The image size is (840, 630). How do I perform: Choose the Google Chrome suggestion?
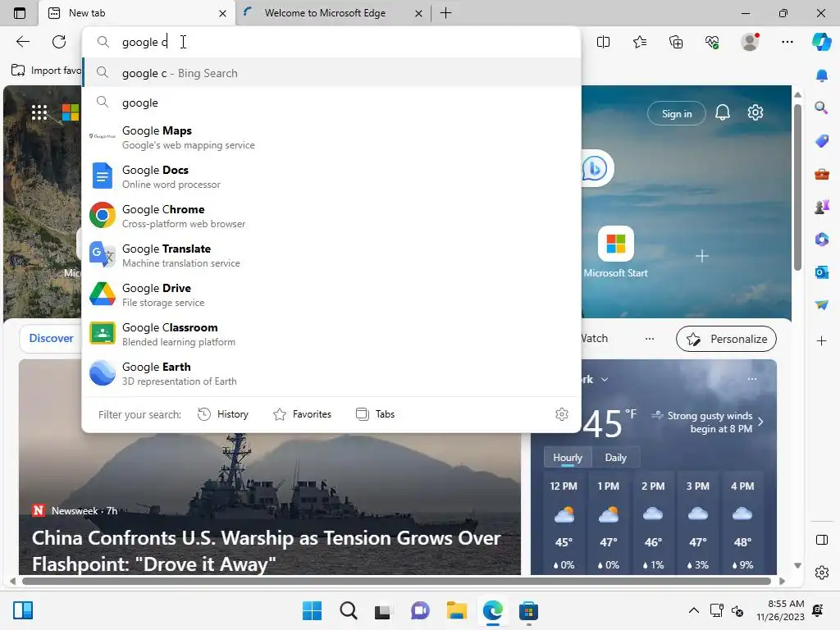pyautogui.click(x=331, y=216)
